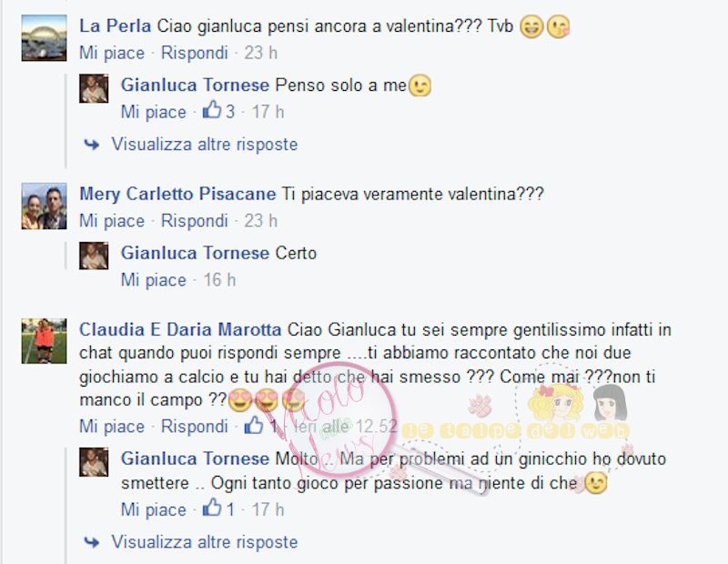The height and width of the screenshot is (564, 728).
Task: Click Gianluca Tornese's avatar next to 'Certo' reply
Action: (x=94, y=256)
